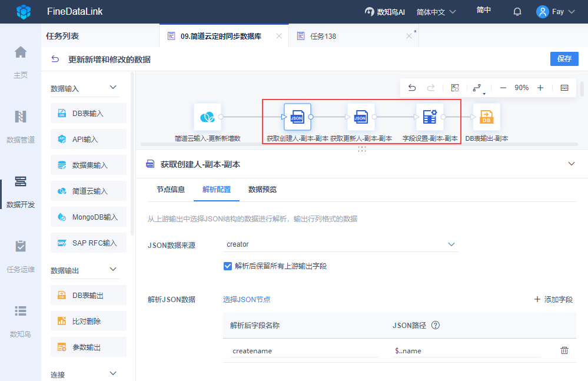Close the 09.简道云定时同步数据库 tab
Image resolution: width=588 pixels, height=381 pixels.
point(278,36)
